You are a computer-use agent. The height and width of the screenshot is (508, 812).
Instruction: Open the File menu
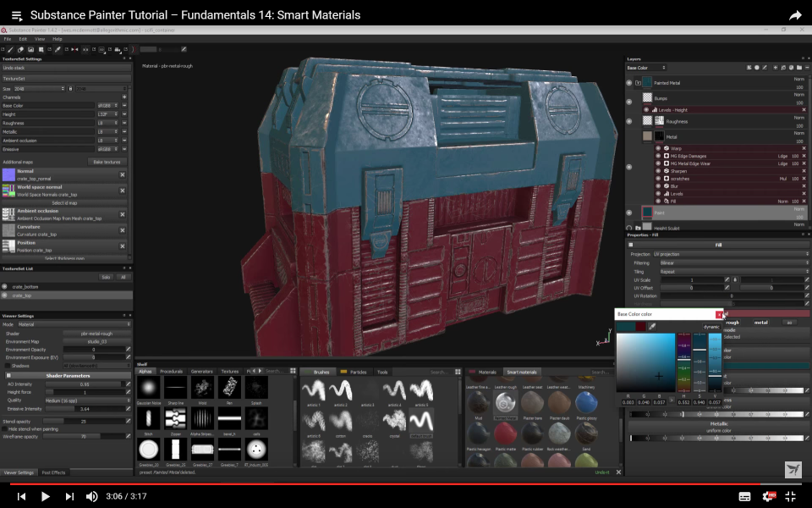pos(8,39)
